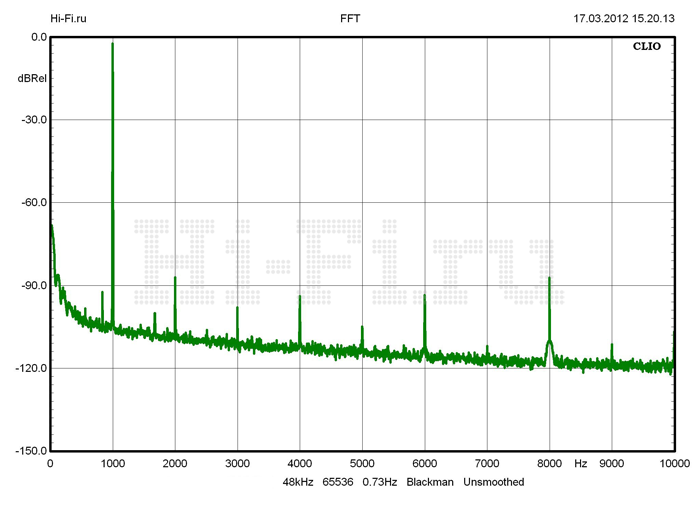This screenshot has width=700, height=525.
Task: Click the harmonic peak at 8000 Hz
Action: tap(549, 279)
